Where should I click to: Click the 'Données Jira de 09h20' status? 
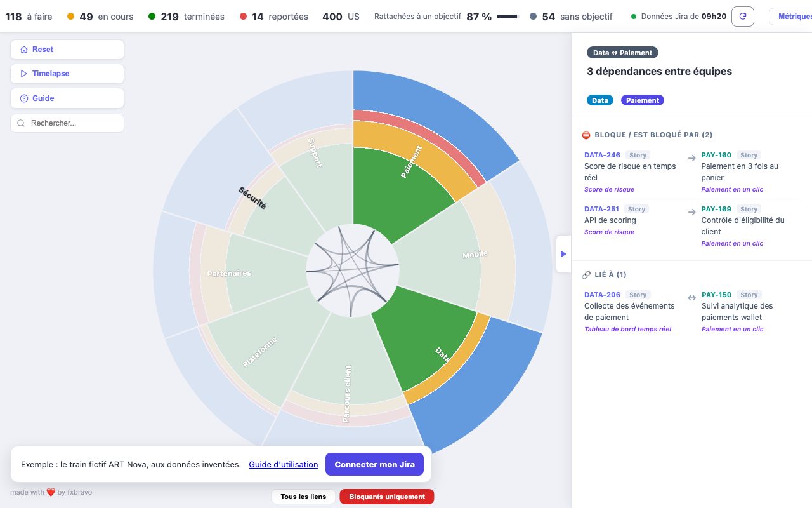(x=679, y=17)
